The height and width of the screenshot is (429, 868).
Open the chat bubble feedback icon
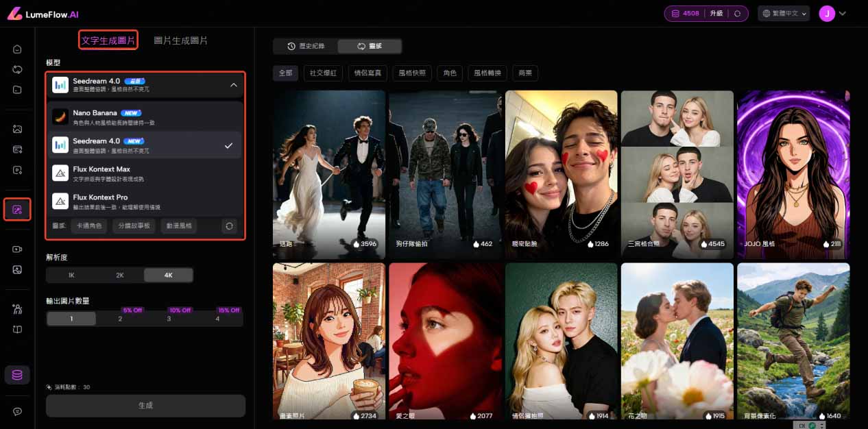pyautogui.click(x=17, y=411)
